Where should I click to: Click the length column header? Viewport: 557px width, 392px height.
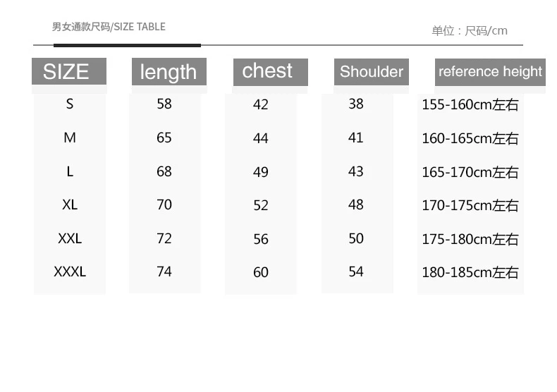coord(169,72)
